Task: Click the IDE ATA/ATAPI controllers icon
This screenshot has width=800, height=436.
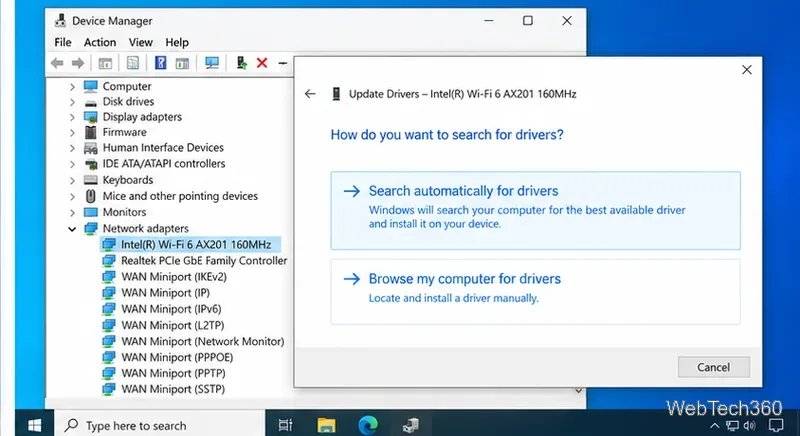Action: click(x=91, y=164)
